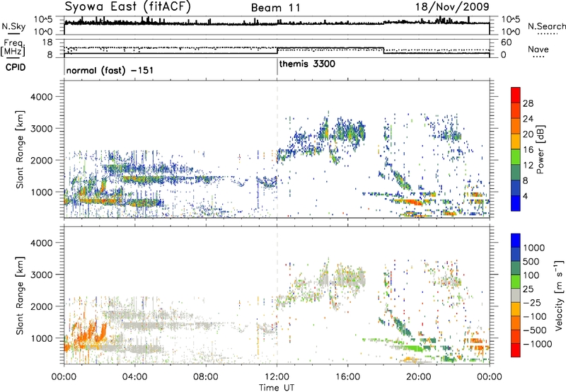The height and width of the screenshot is (392, 566).
Task: Click the 'Time UT' axis label
Action: pos(277,388)
